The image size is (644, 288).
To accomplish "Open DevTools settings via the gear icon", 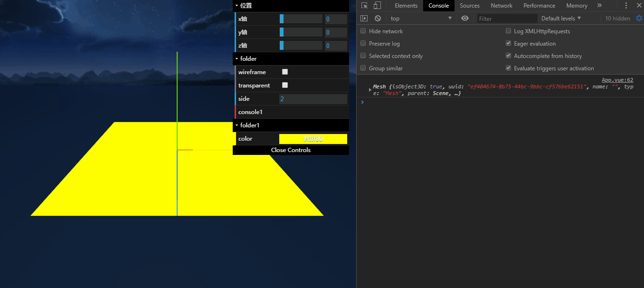I will 639,18.
